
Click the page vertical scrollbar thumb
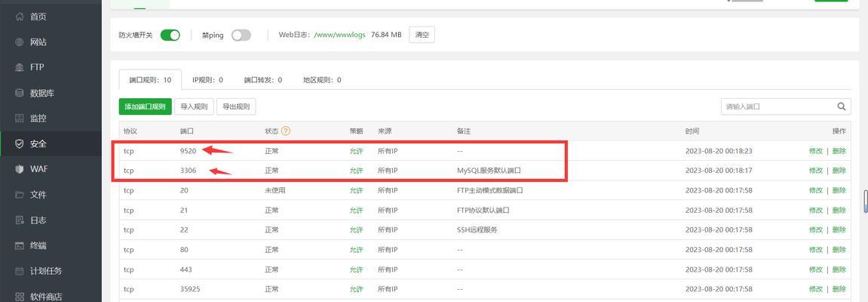865,201
